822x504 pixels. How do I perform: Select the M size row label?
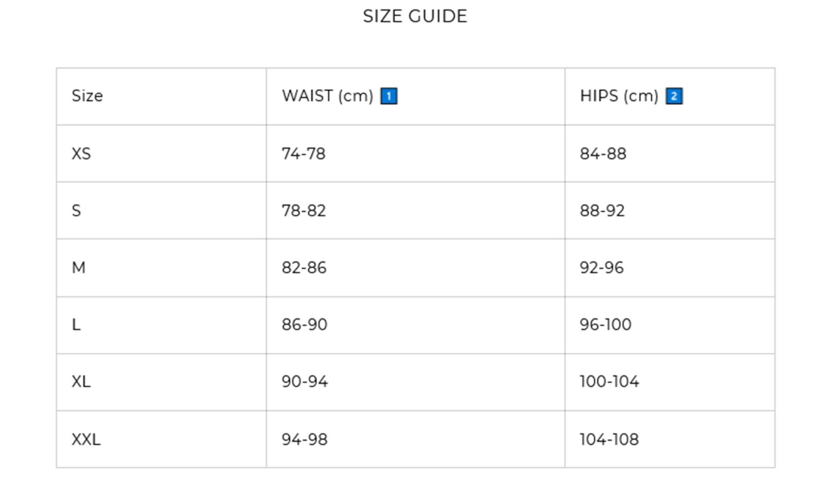(78, 268)
